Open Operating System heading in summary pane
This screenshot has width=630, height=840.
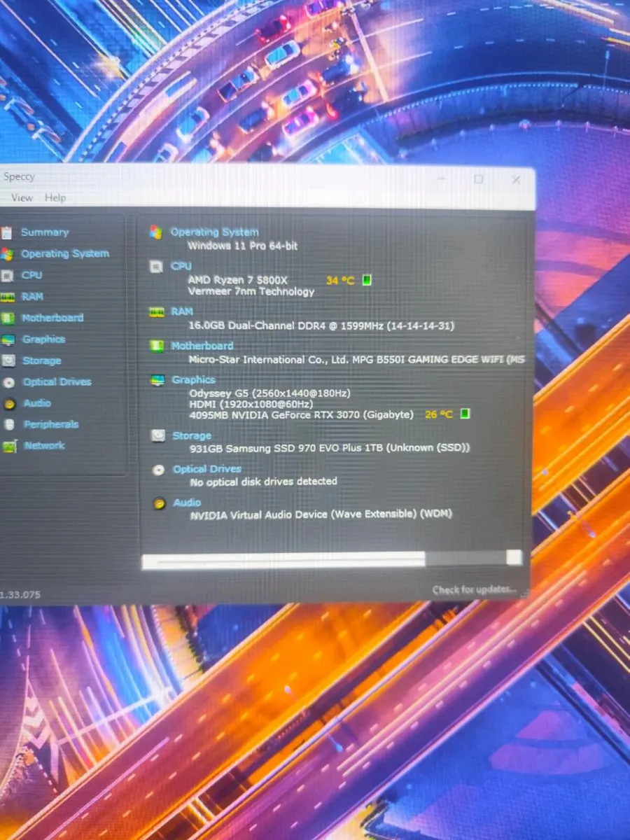click(x=215, y=232)
